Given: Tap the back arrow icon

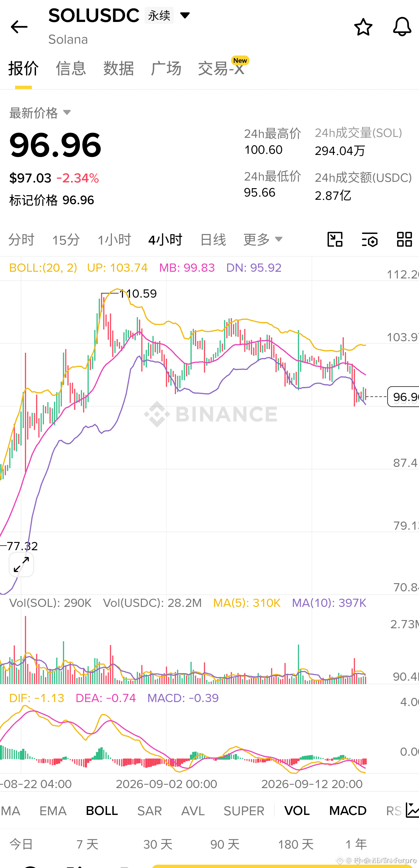Looking at the screenshot, I should (19, 27).
